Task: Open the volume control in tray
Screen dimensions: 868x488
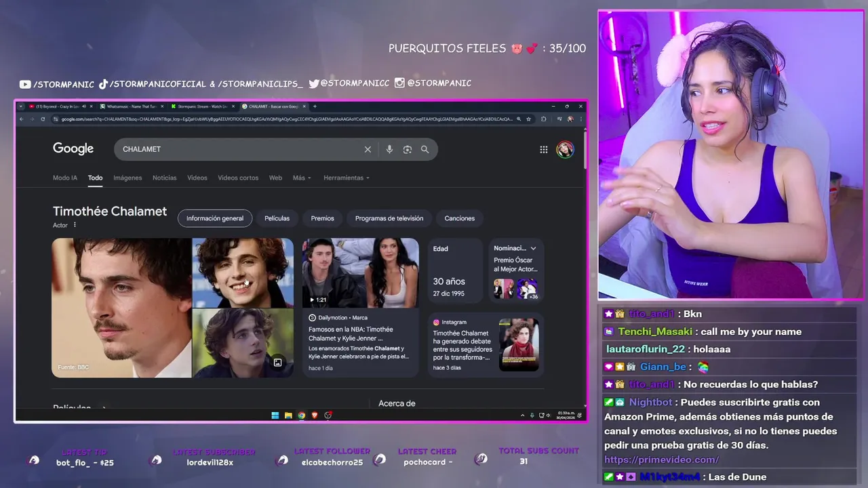Action: pyautogui.click(x=549, y=415)
